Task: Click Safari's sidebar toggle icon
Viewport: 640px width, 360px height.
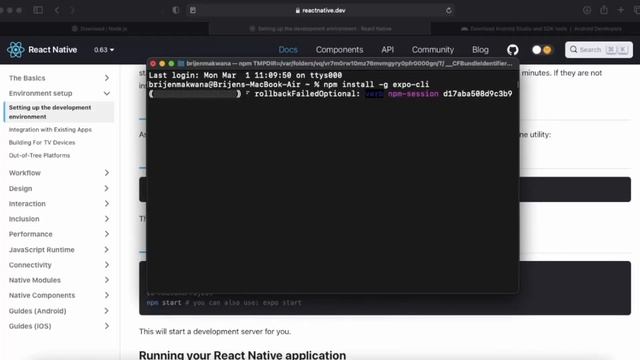Action: tap(38, 10)
